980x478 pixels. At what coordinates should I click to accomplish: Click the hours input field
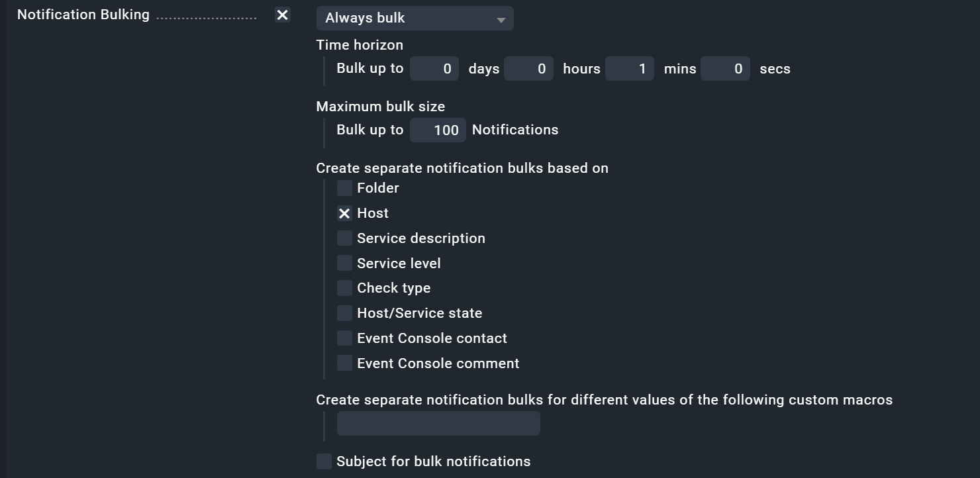tap(528, 69)
